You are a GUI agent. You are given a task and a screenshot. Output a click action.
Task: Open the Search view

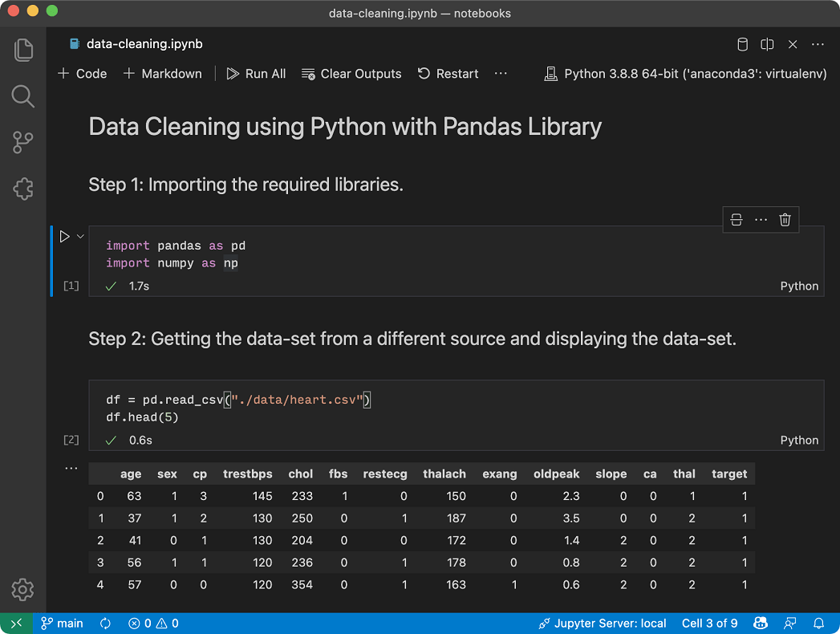point(23,96)
